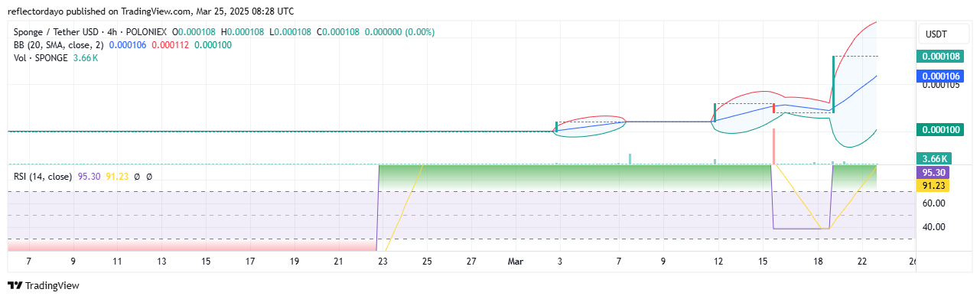Click date label 11 on time axis
Screen dimensions: 980x299
coord(117,262)
